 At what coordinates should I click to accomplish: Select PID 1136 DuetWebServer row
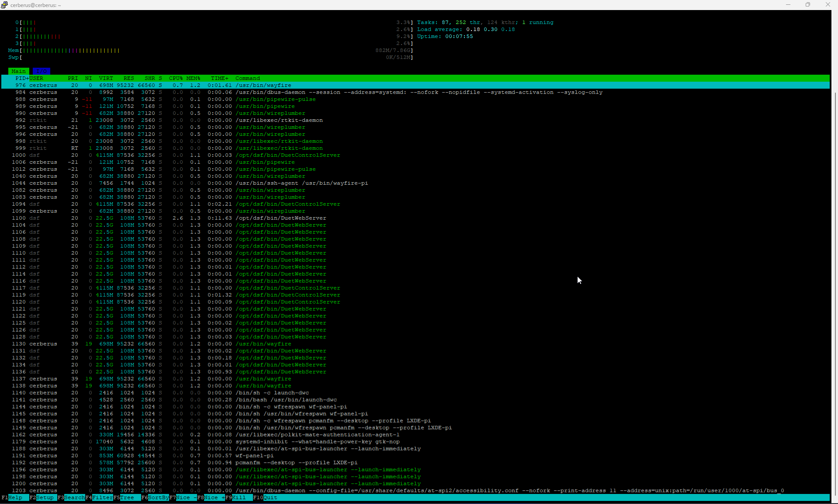point(415,372)
